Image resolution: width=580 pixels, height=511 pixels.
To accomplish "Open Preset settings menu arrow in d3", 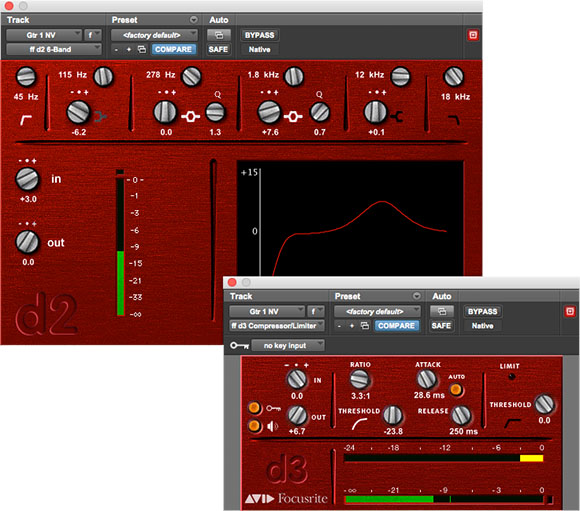I will (x=417, y=296).
